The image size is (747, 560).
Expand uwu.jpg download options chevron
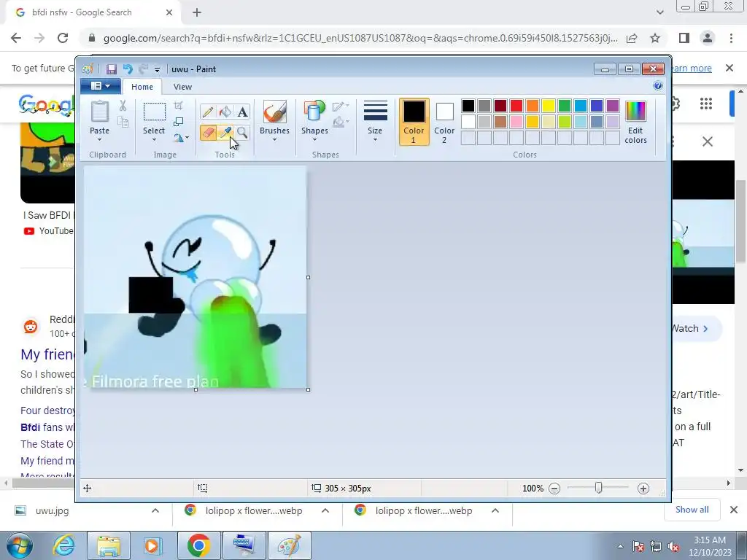155,510
